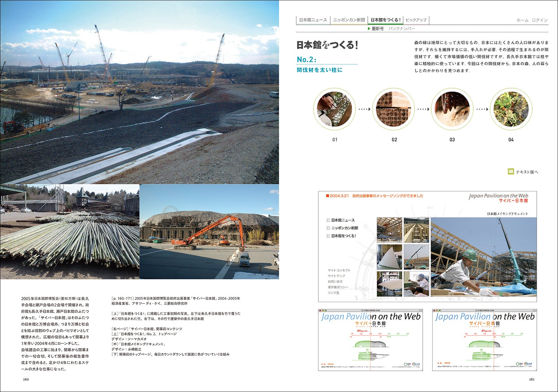Open circular thumbnail 01 showing the man

coord(334,109)
